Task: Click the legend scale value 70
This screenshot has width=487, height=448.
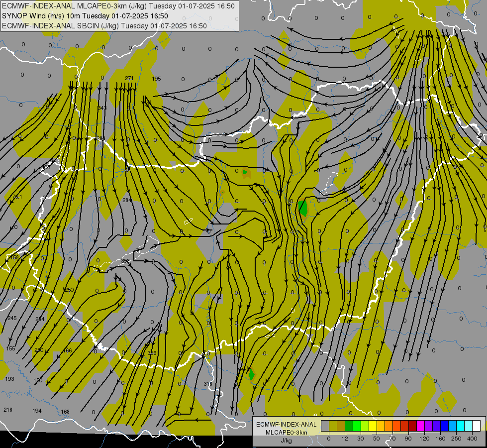Action: [x=392, y=439]
